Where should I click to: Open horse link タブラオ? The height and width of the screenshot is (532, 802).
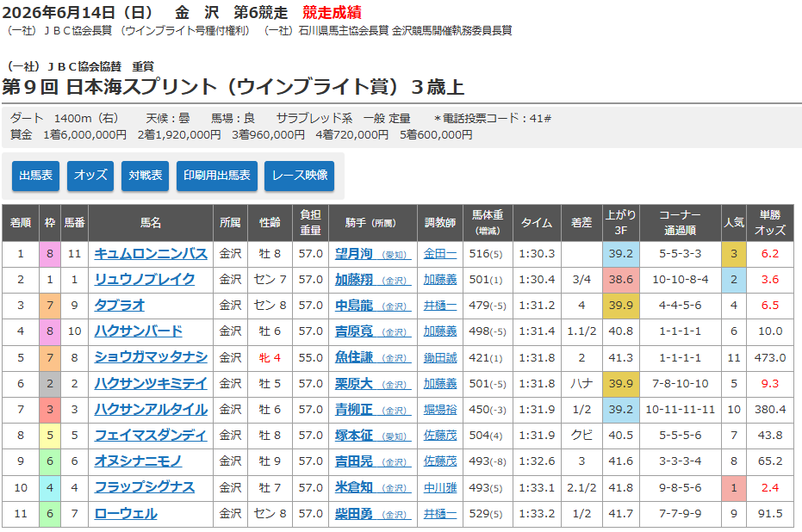pyautogui.click(x=120, y=306)
